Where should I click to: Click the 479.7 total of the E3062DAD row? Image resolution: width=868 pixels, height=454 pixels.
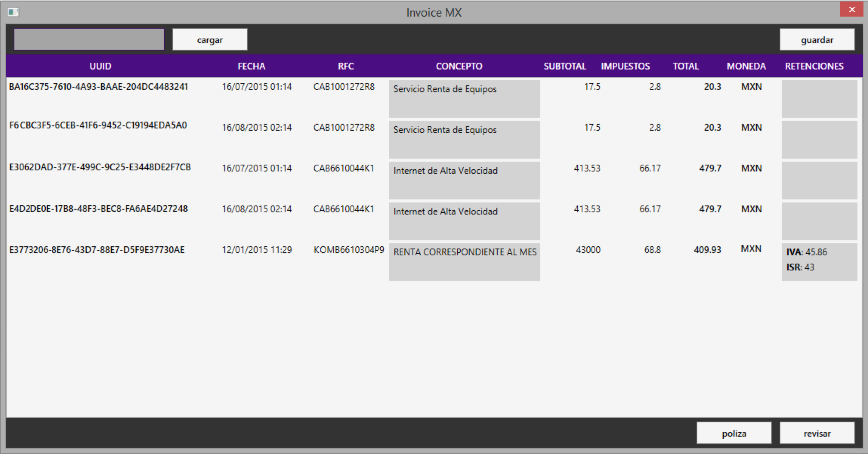coord(710,168)
